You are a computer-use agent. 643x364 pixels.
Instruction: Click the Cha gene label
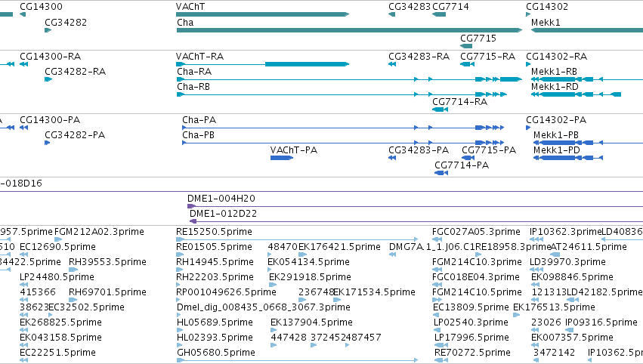tap(185, 23)
